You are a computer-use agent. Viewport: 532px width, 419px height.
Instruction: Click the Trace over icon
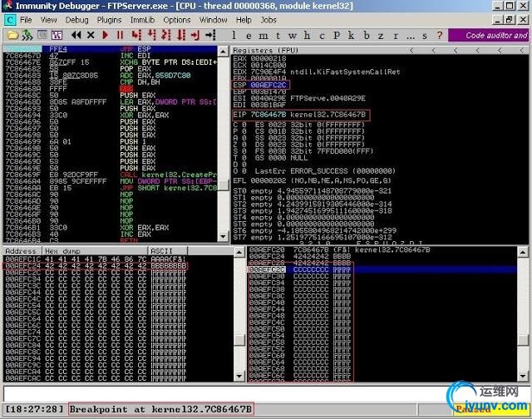(181, 35)
